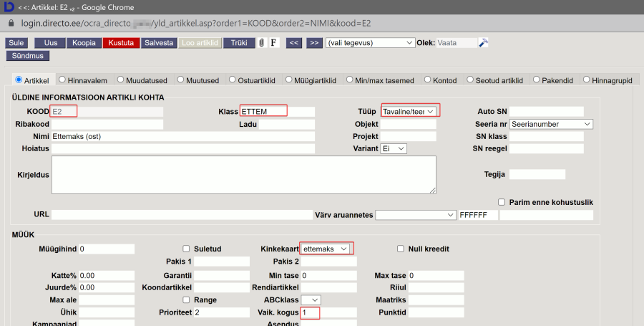Select the Ostuartiklid radio tab
This screenshot has width=644, height=326.
click(233, 80)
